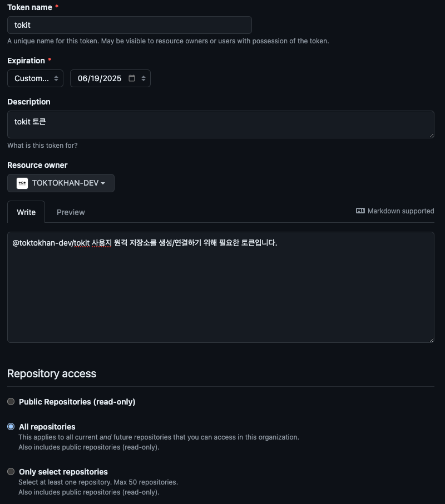445x504 pixels.
Task: Click the Markdown logo icon
Action: (x=360, y=211)
